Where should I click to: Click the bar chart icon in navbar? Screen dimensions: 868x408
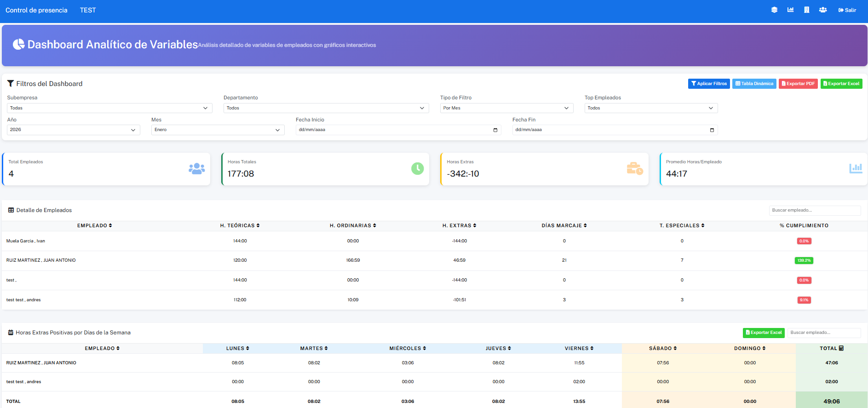[x=790, y=10]
